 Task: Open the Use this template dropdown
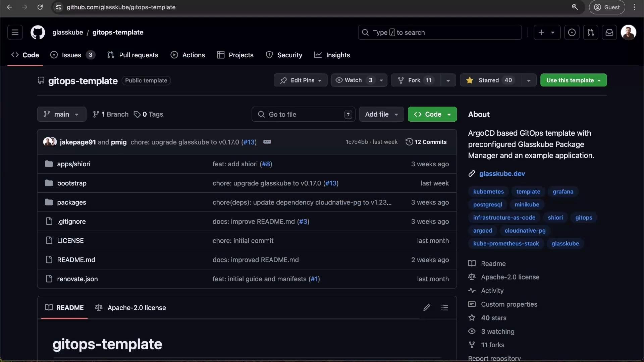(574, 80)
